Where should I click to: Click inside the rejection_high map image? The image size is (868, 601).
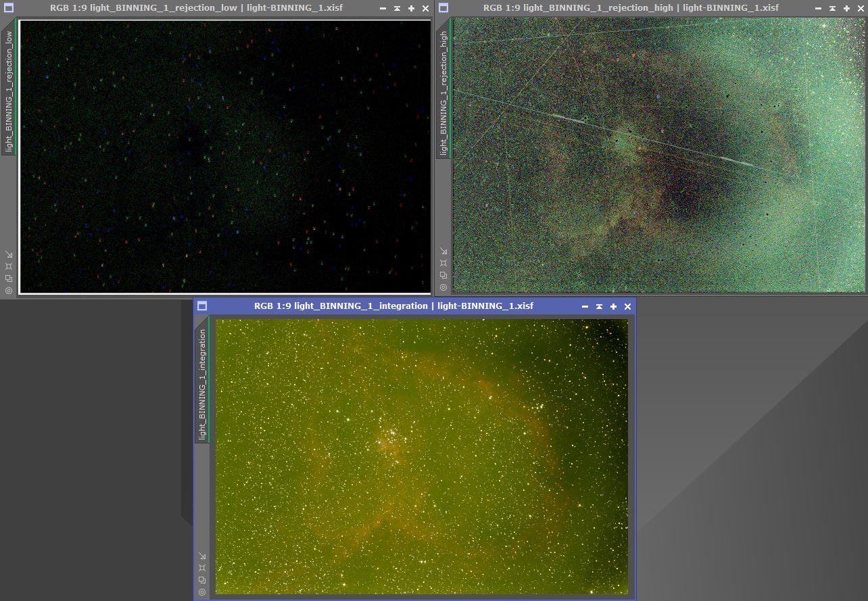(x=659, y=155)
